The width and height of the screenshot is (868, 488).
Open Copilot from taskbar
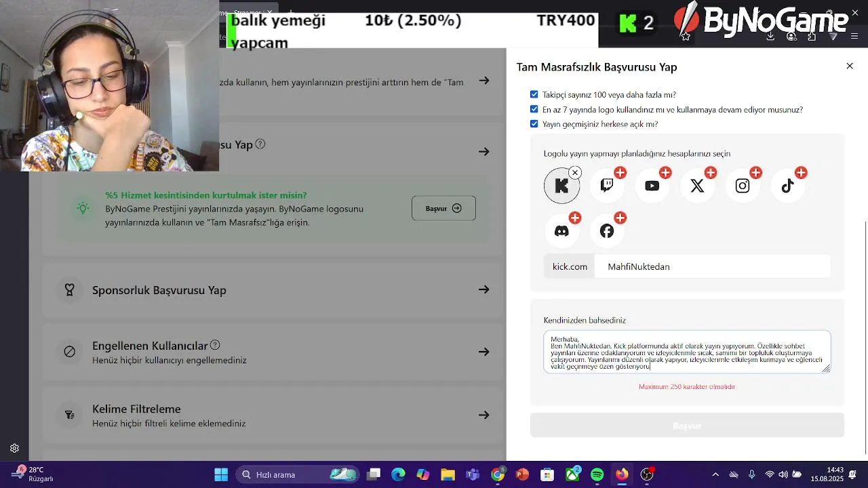tap(423, 474)
